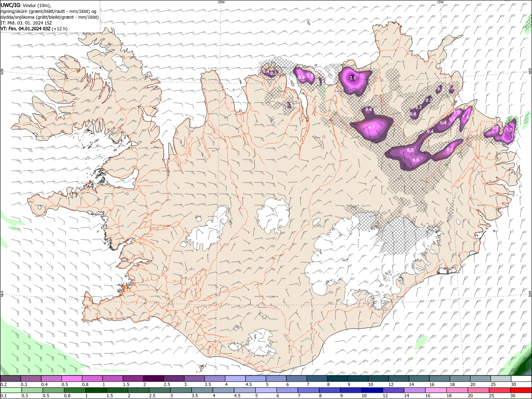Pick upper-row swatch between 1.5 and 2

click(133, 379)
